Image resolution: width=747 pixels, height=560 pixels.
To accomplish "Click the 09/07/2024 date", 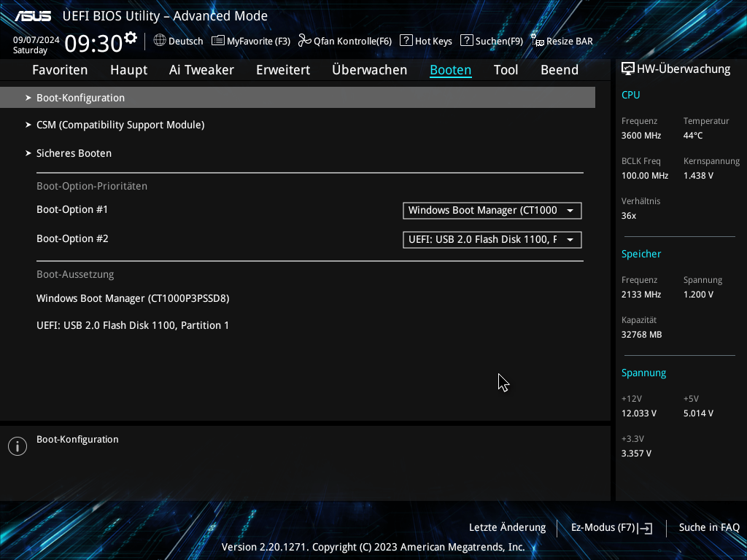I will click(36, 39).
